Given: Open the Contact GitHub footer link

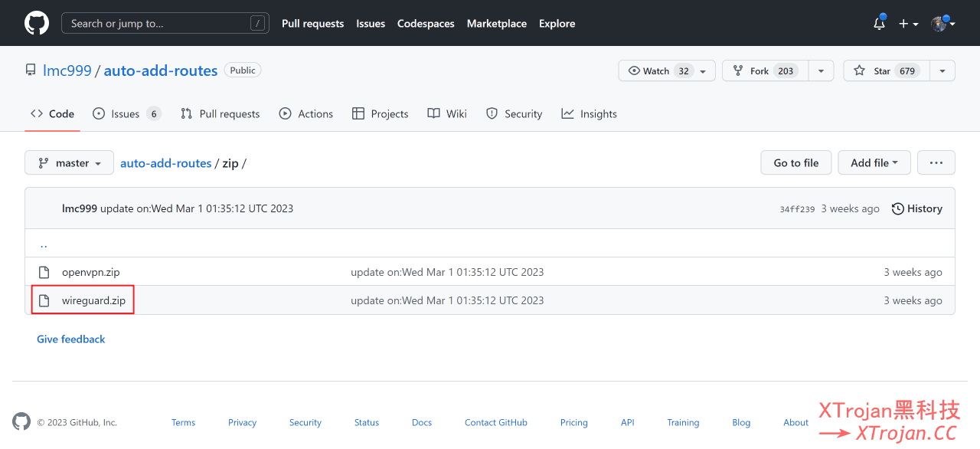Looking at the screenshot, I should click(x=496, y=422).
